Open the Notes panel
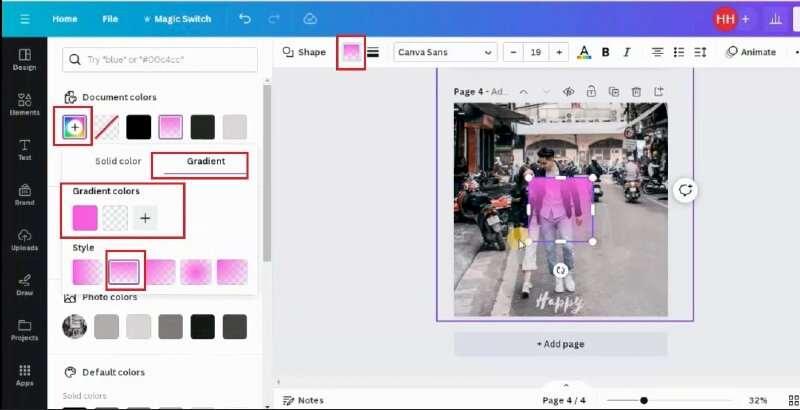Image resolution: width=800 pixels, height=410 pixels. (x=303, y=400)
